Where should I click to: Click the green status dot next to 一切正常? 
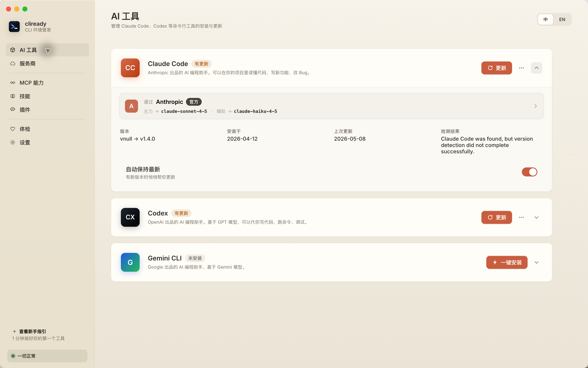point(13,356)
